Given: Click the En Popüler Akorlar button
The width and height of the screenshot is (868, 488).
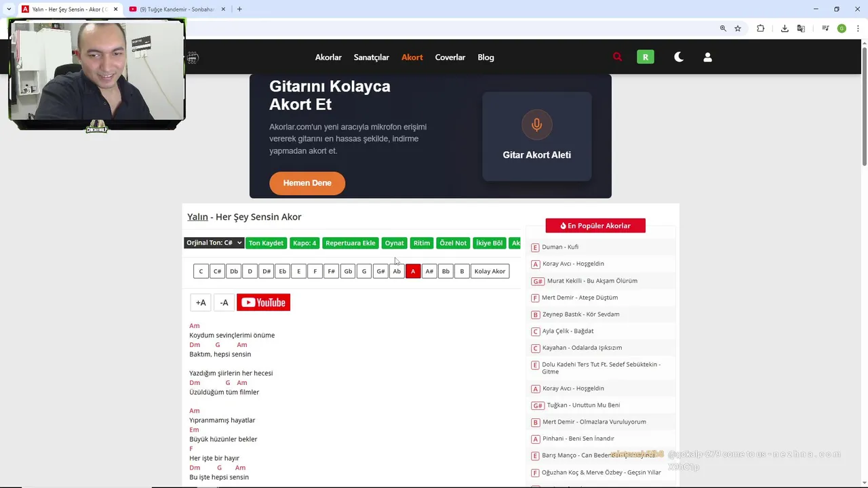Looking at the screenshot, I should (x=595, y=226).
